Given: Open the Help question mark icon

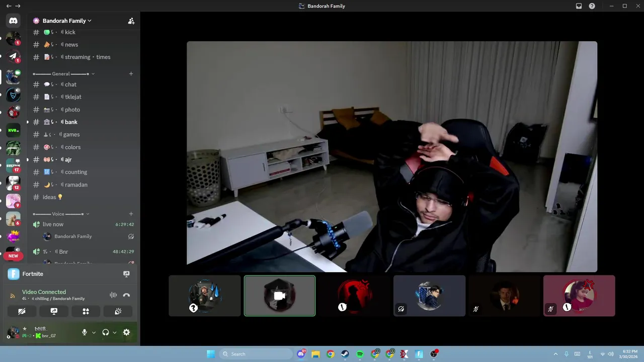Looking at the screenshot, I should (592, 6).
